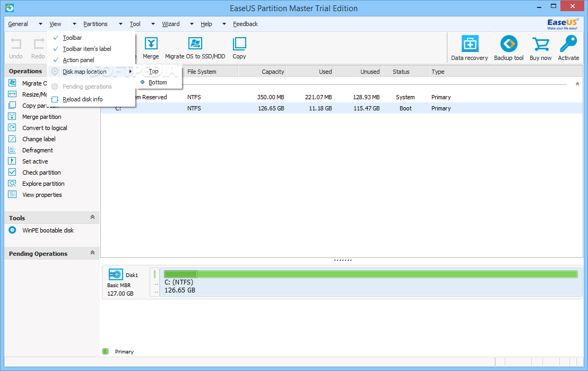Click the Check partition icon
The width and height of the screenshot is (588, 371).
point(12,172)
